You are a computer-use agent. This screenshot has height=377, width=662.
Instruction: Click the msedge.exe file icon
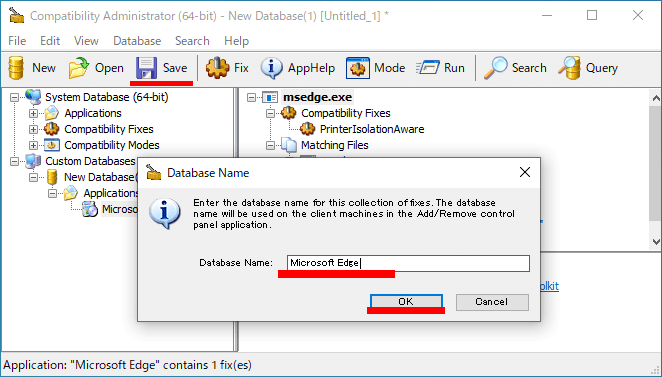pos(270,97)
